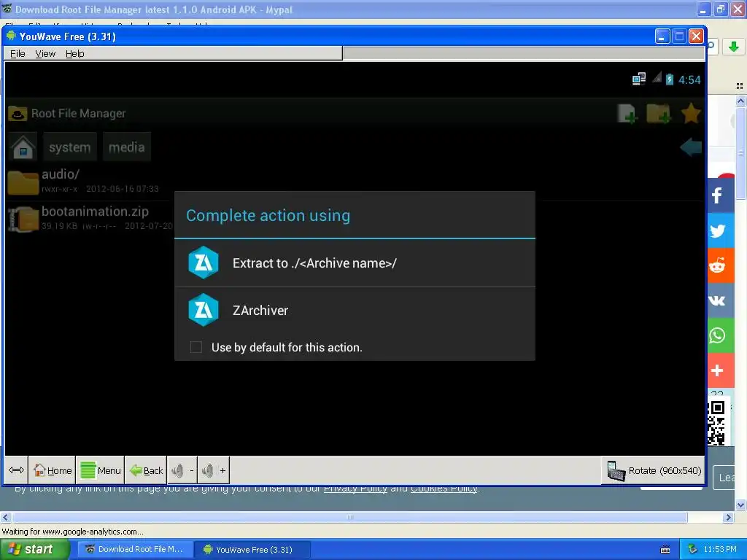Tap the 4:54 Android clock
The height and width of the screenshot is (560, 747).
tap(689, 79)
